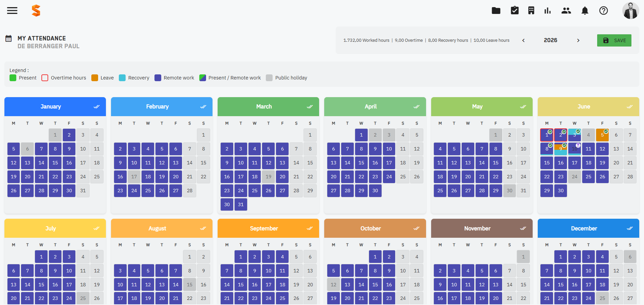Select May 30 greyed day

(x=510, y=191)
